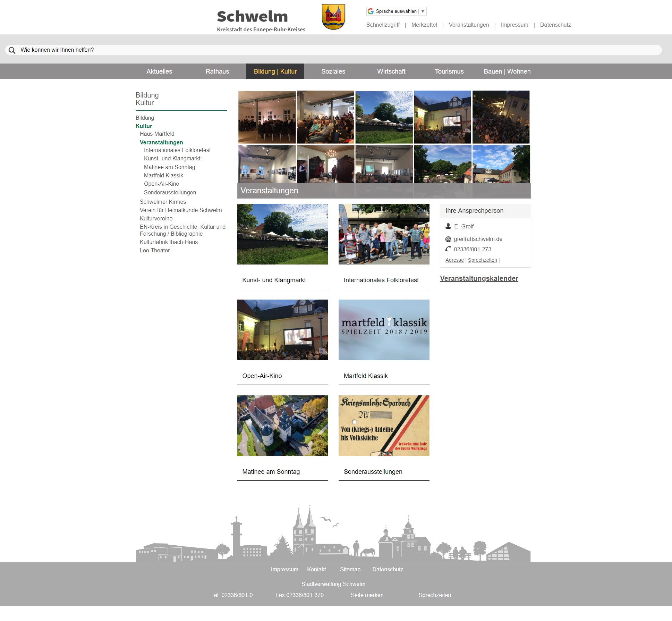The width and height of the screenshot is (672, 621).
Task: Click the search magnifier icon
Action: tap(12, 50)
